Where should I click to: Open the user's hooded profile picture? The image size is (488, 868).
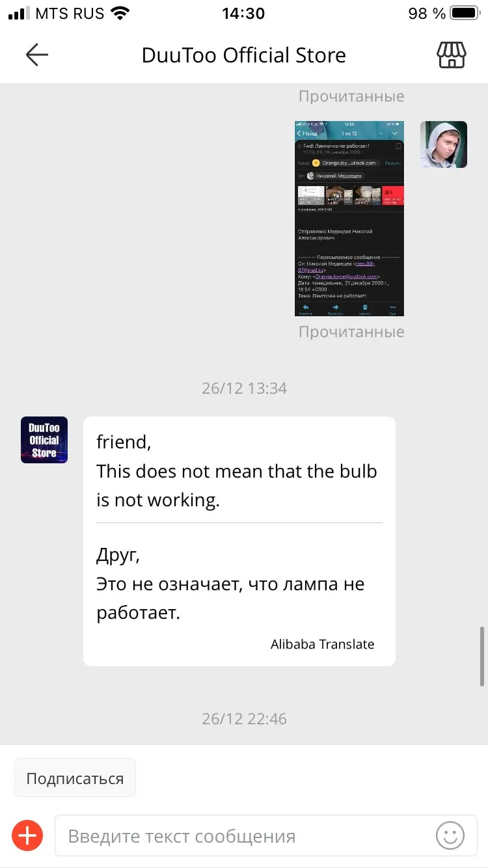tap(444, 144)
